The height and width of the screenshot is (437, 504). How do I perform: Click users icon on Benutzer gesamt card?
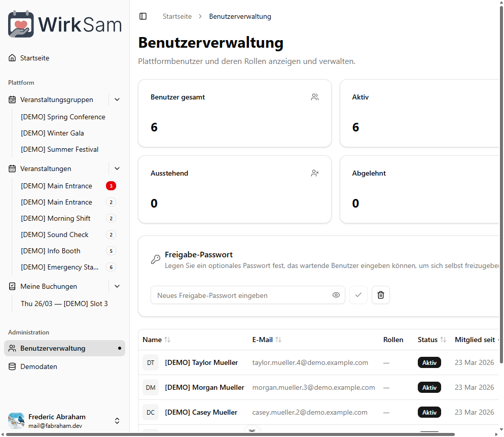click(315, 97)
